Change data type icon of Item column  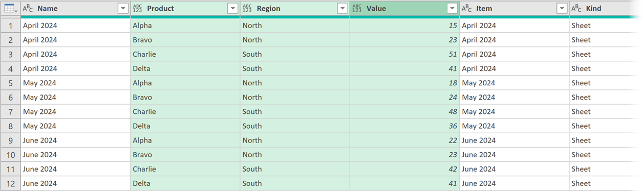click(x=467, y=8)
